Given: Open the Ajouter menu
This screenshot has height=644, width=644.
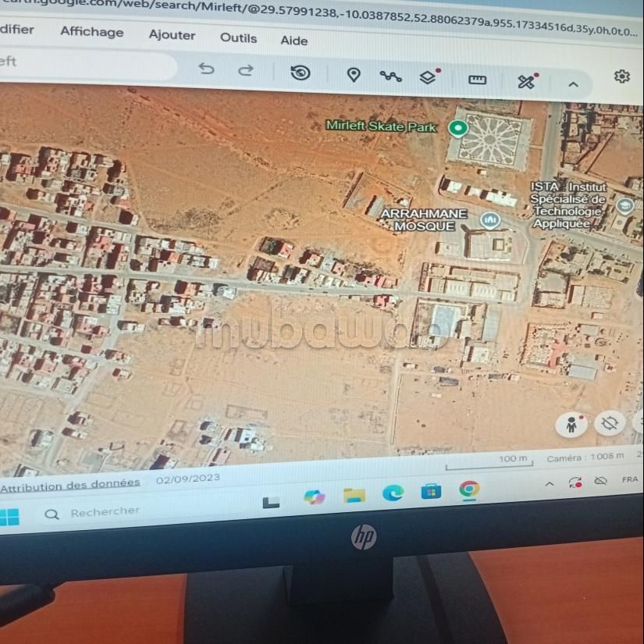Looking at the screenshot, I should coord(172,35).
